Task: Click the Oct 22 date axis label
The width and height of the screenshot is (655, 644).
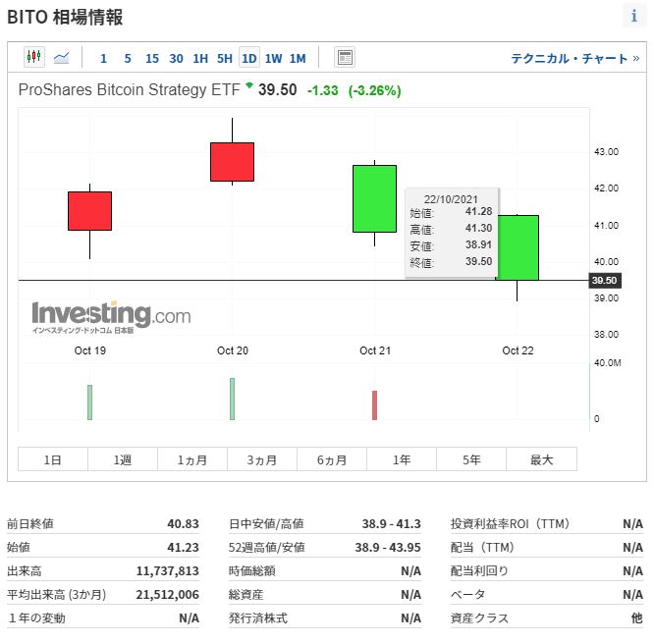Action: click(518, 350)
